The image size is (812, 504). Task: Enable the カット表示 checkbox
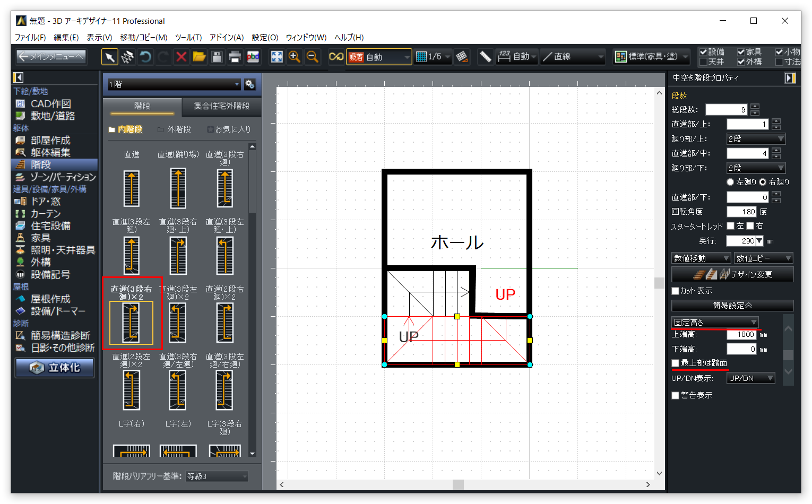[x=676, y=291]
